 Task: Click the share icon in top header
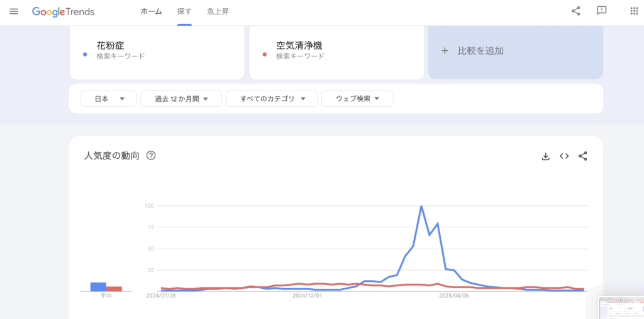(x=576, y=11)
